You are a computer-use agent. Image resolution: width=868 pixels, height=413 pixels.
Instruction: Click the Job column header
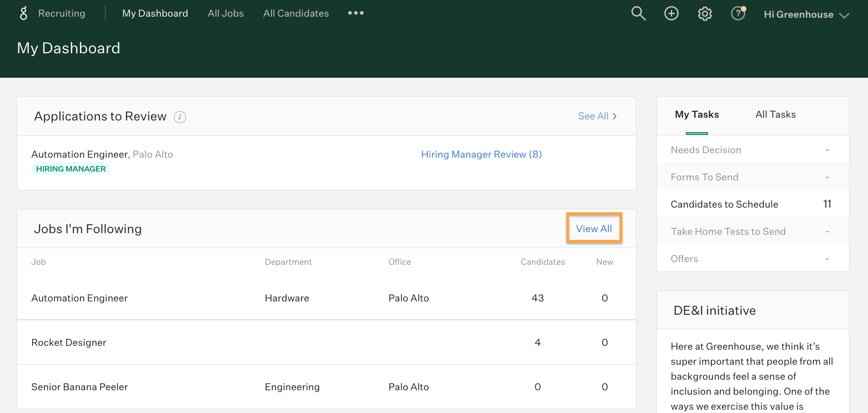click(x=38, y=262)
